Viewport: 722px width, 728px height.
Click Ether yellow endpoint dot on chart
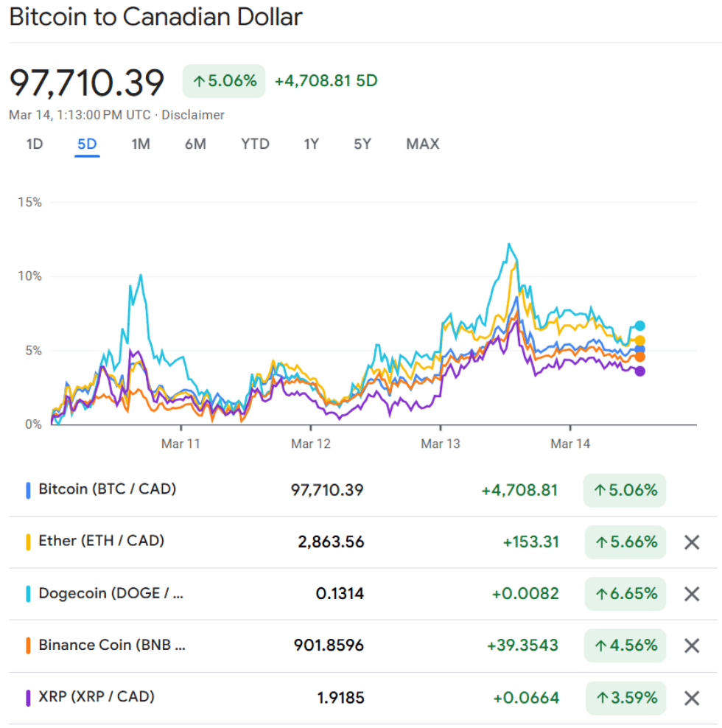pyautogui.click(x=639, y=340)
